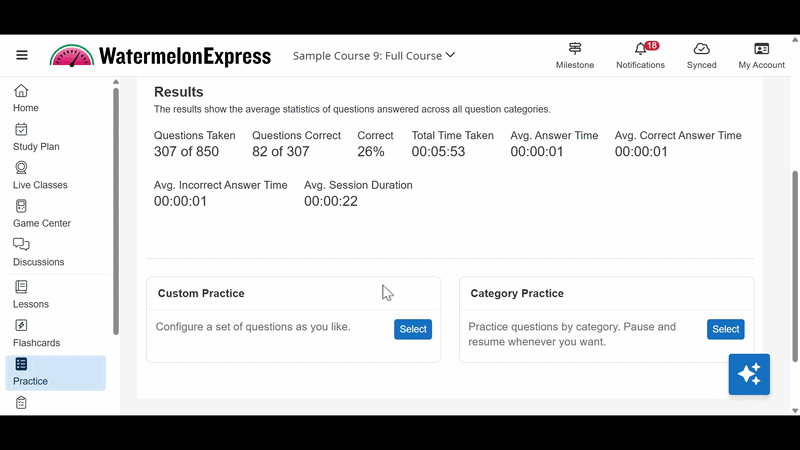Image resolution: width=800 pixels, height=450 pixels.
Task: Open Notifications bell icon
Action: pos(640,49)
